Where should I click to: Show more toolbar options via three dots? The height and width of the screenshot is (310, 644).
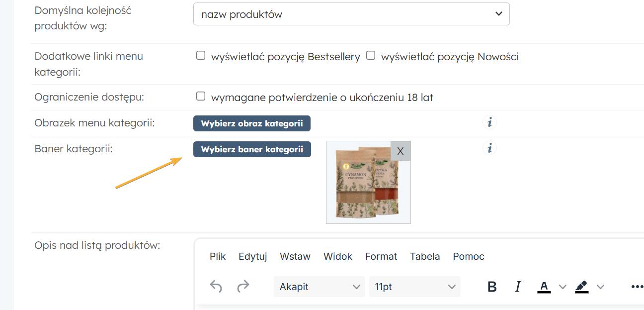pos(637,287)
